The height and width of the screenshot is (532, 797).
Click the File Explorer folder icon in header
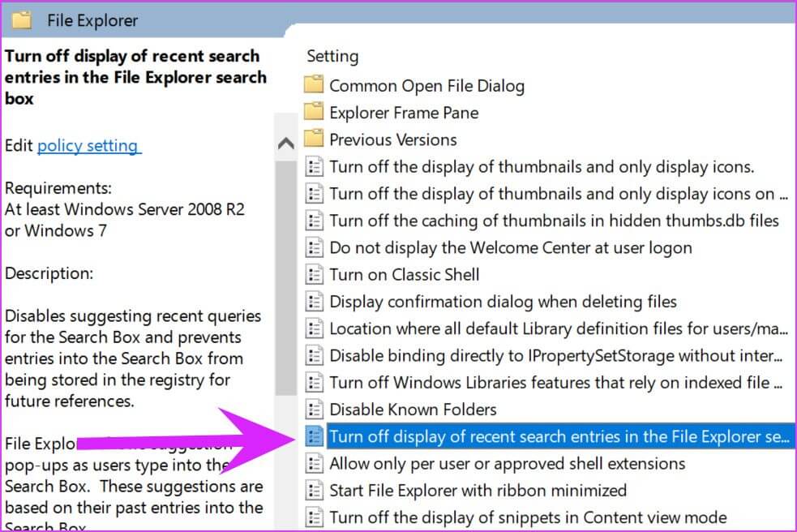coord(21,20)
